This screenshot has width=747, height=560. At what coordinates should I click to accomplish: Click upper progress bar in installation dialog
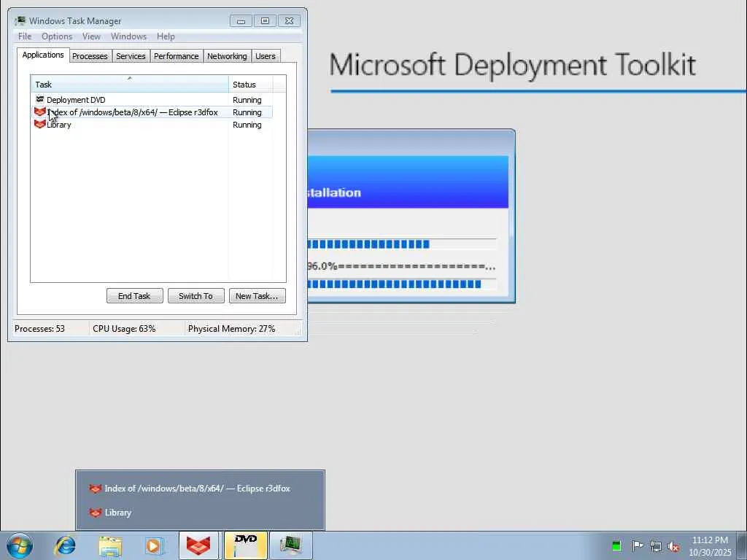click(402, 244)
